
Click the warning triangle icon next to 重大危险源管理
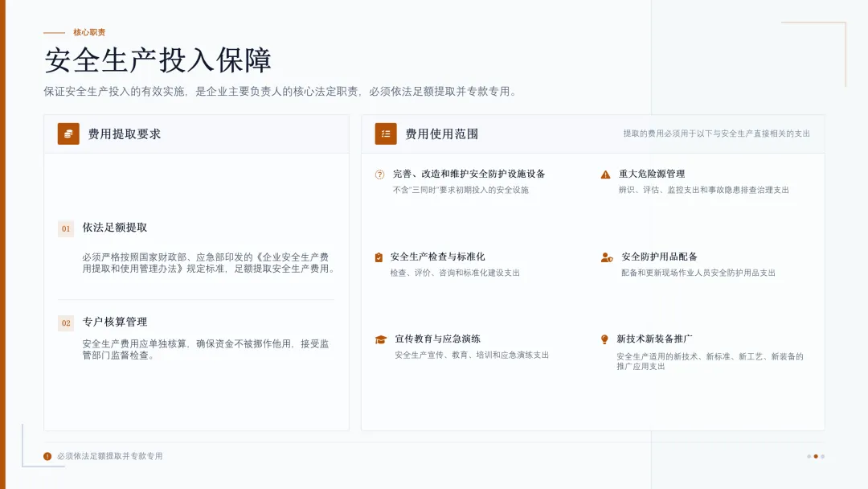tap(606, 175)
